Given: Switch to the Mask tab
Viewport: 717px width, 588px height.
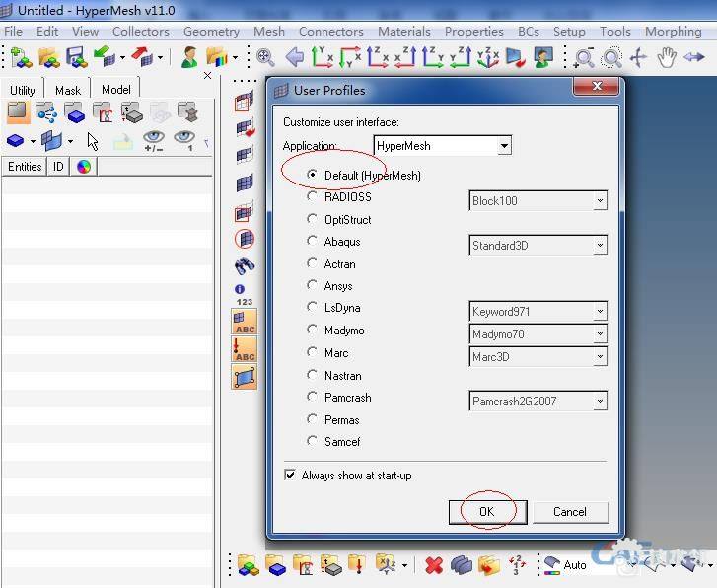Looking at the screenshot, I should pyautogui.click(x=68, y=90).
